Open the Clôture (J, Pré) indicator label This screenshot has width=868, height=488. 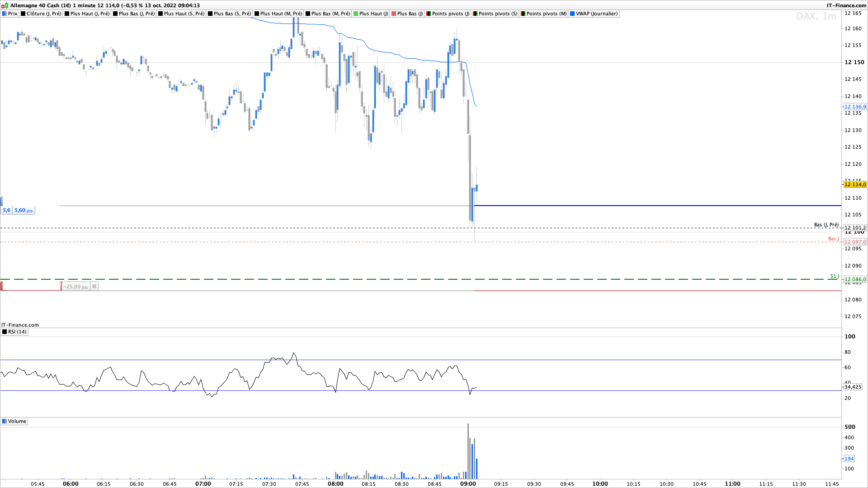click(x=43, y=14)
